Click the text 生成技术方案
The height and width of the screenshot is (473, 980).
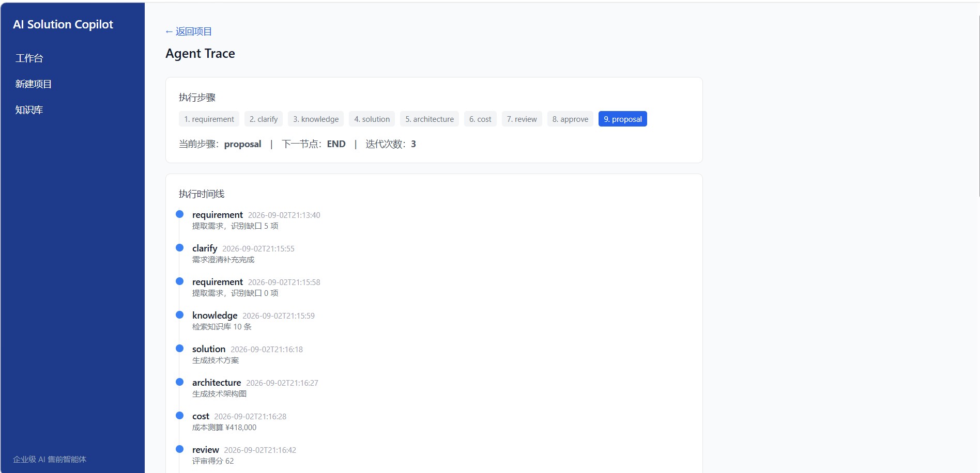(x=216, y=360)
